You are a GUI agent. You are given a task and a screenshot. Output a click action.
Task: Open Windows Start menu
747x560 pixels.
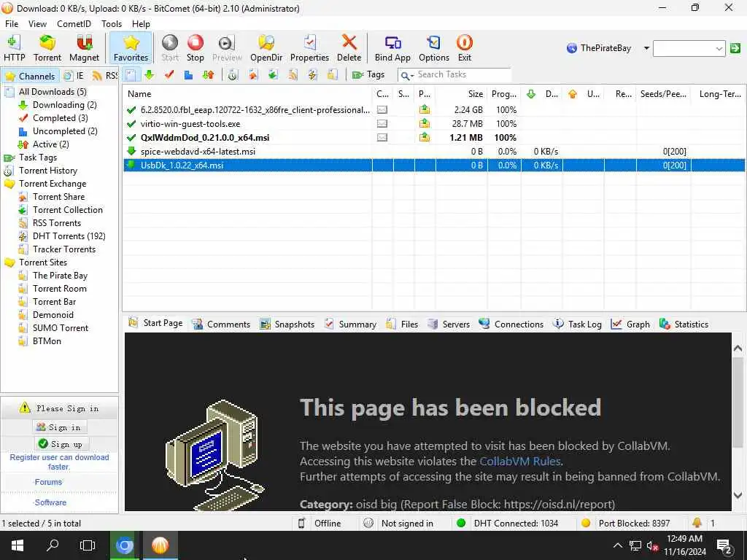(18, 545)
